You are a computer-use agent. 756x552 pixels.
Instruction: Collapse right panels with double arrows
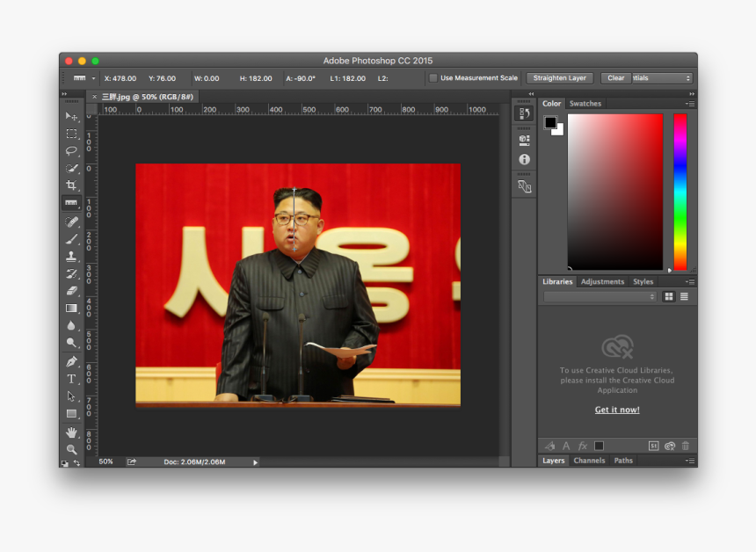(x=692, y=94)
